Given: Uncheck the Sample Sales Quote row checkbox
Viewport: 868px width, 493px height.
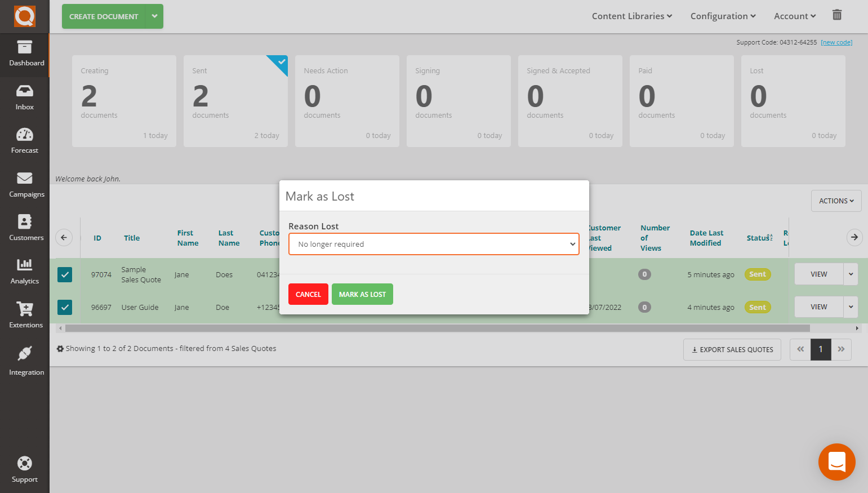Looking at the screenshot, I should coord(65,274).
